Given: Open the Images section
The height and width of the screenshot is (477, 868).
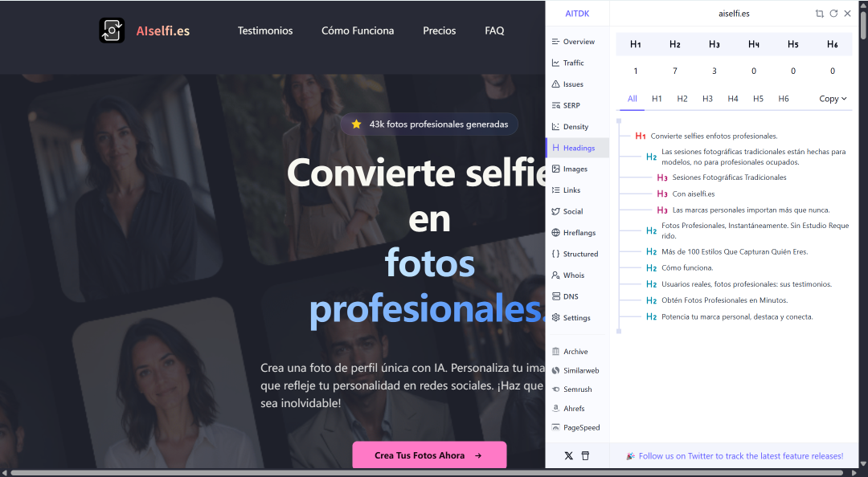Looking at the screenshot, I should click(577, 169).
